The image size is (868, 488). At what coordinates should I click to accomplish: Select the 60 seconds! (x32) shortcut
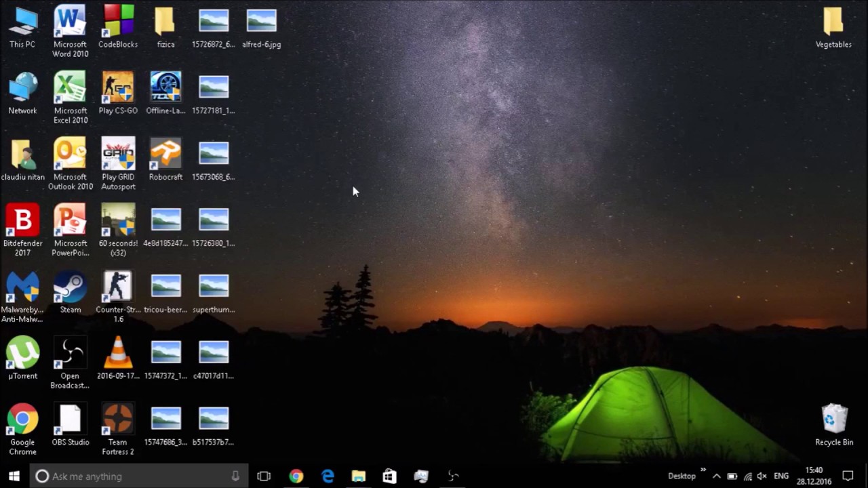coord(118,230)
